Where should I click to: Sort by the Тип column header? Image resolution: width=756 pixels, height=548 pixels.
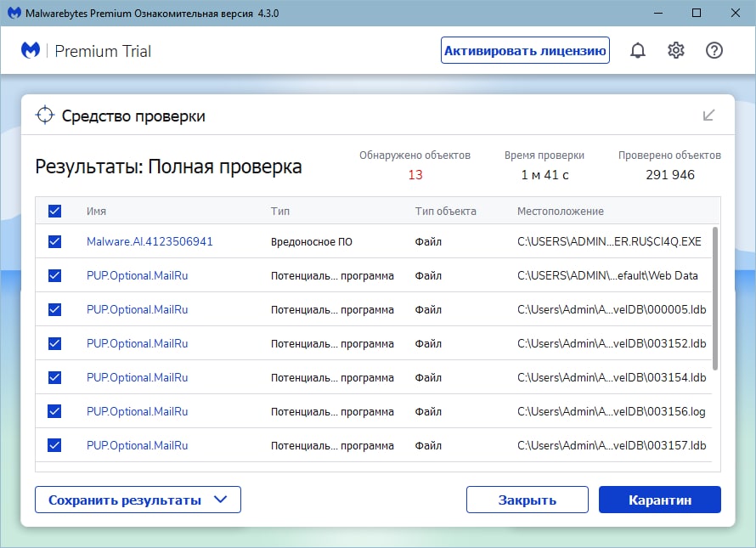pyautogui.click(x=280, y=211)
